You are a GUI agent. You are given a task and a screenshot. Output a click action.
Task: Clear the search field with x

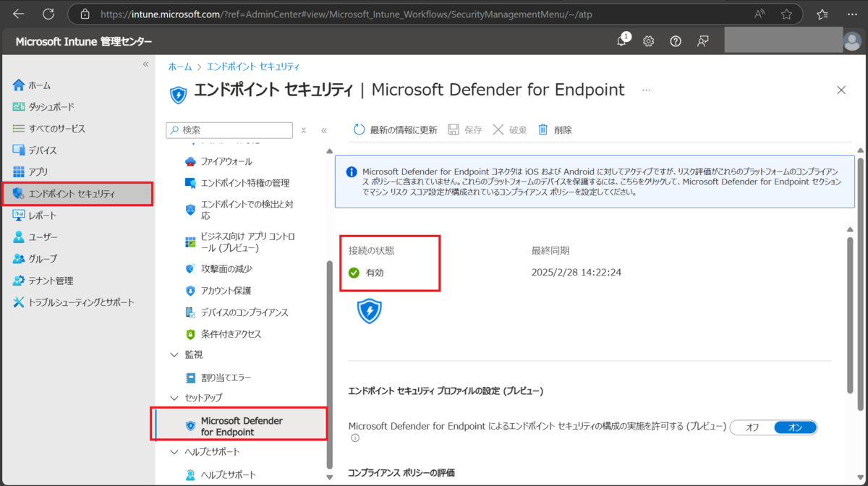(304, 130)
